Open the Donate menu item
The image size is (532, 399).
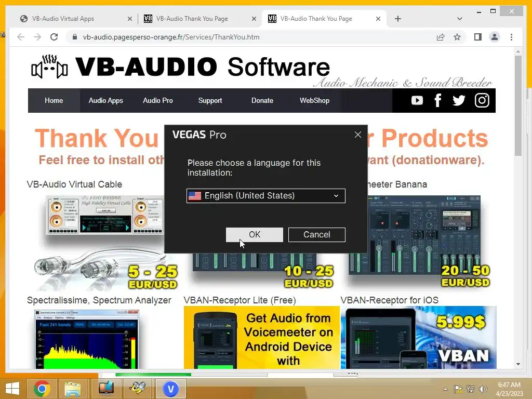262,100
